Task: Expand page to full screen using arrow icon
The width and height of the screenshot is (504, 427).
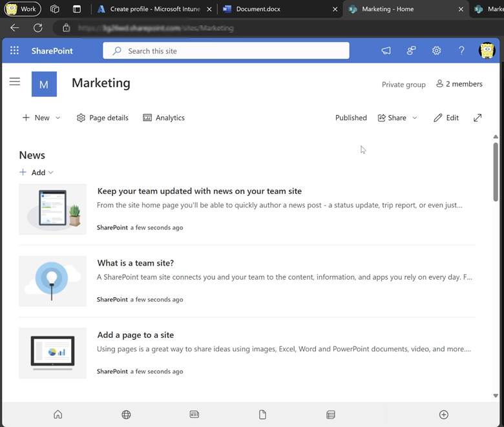Action: (x=478, y=118)
